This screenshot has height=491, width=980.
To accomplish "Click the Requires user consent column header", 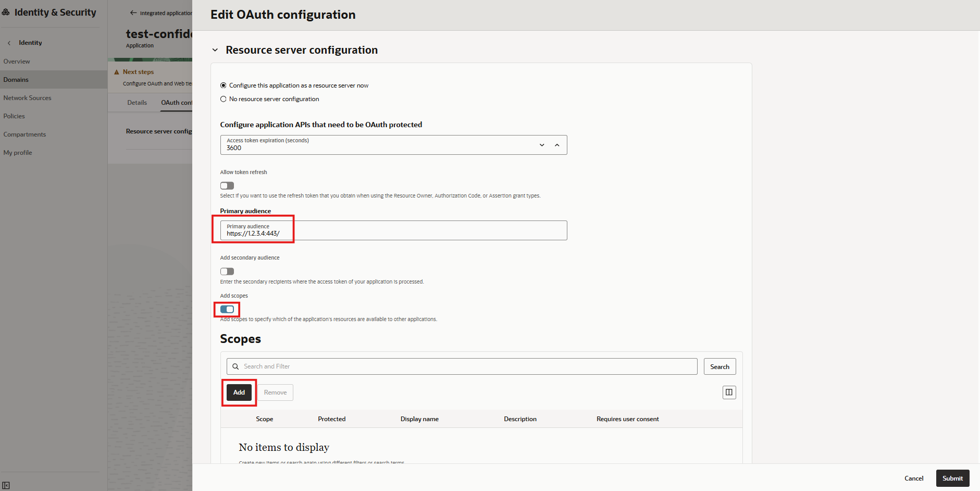I will [x=627, y=419].
